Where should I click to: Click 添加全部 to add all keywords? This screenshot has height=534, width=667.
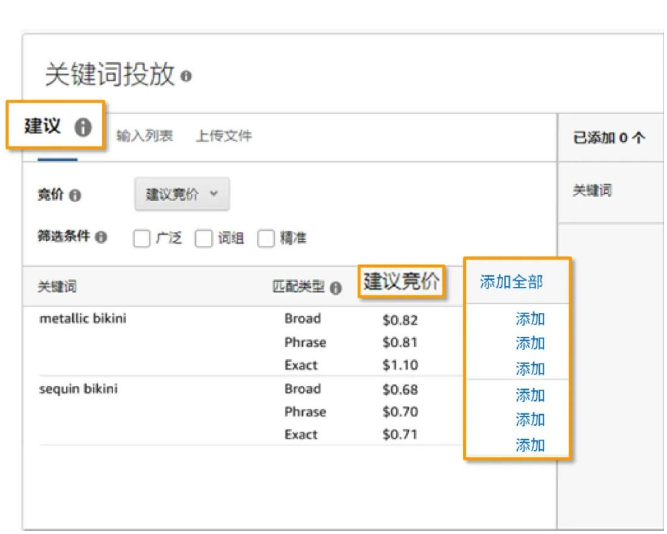point(511,282)
